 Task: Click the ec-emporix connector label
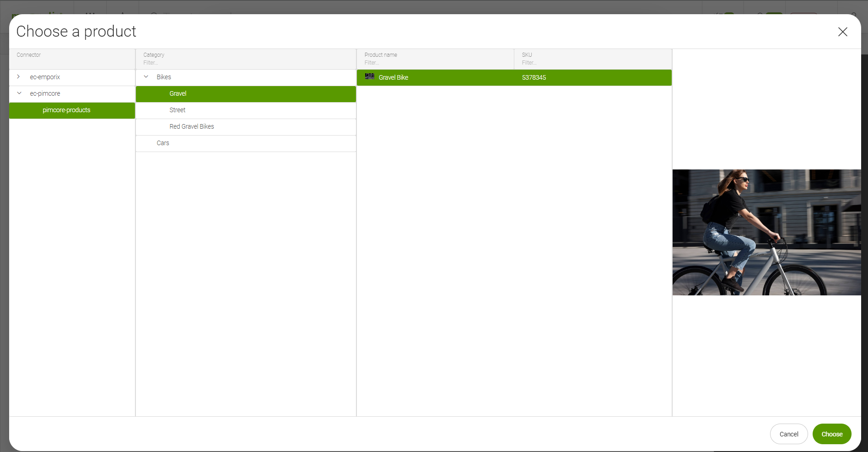coord(45,77)
